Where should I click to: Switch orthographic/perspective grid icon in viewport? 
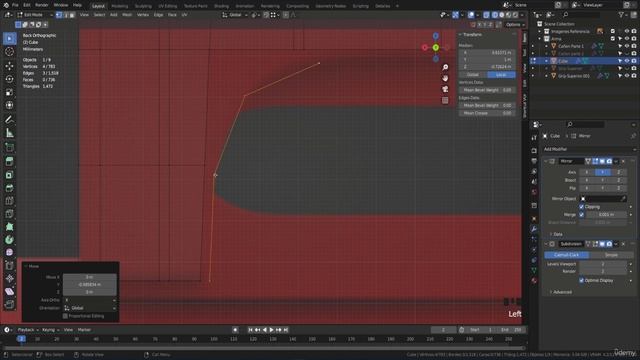click(445, 100)
